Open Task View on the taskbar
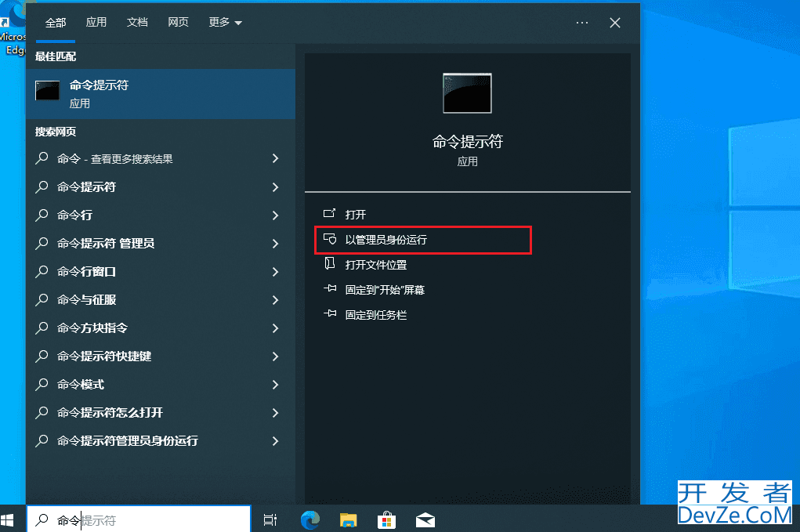Image resolution: width=800 pixels, height=532 pixels. coord(270,519)
